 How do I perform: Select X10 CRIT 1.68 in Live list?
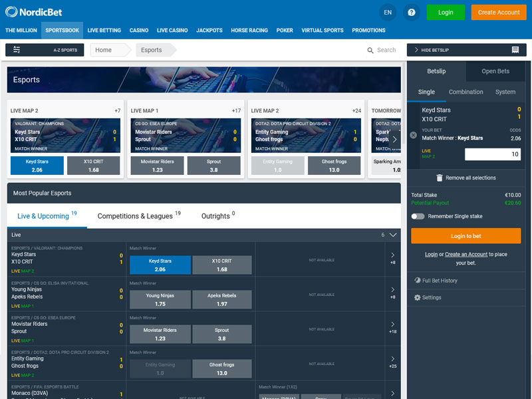(222, 265)
